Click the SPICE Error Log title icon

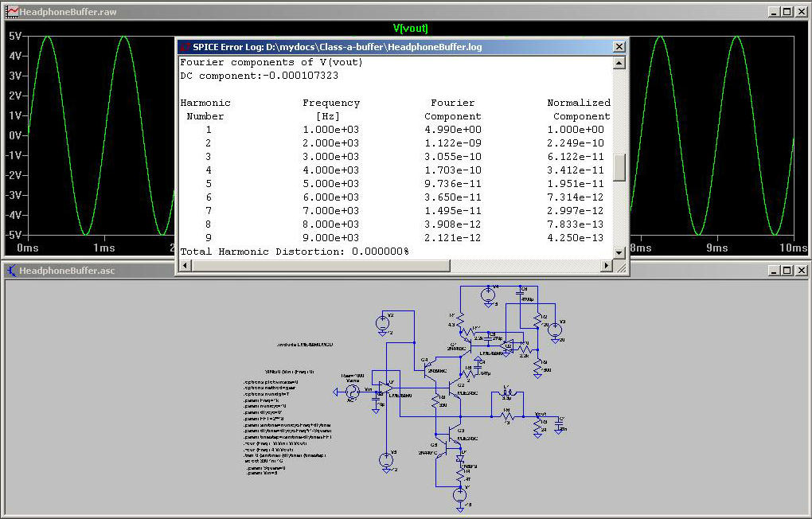(185, 47)
